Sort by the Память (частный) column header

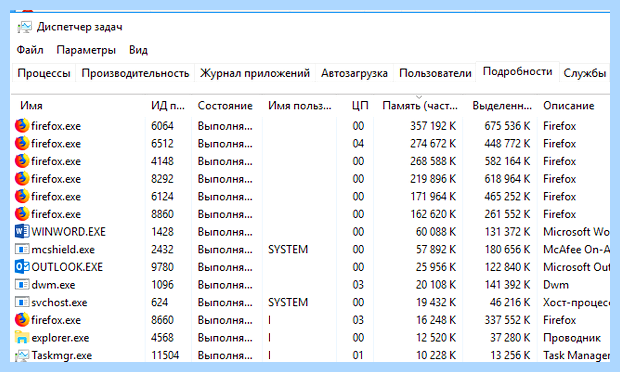pos(420,106)
